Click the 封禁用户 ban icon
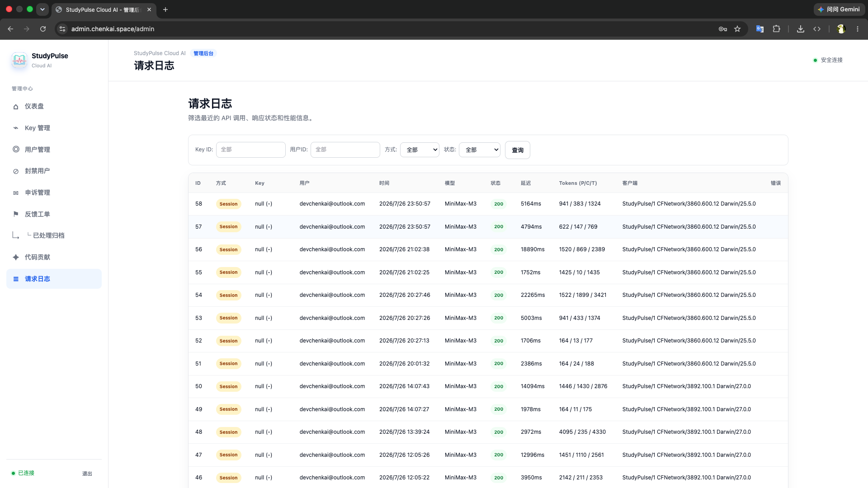The image size is (868, 488). pyautogui.click(x=16, y=171)
